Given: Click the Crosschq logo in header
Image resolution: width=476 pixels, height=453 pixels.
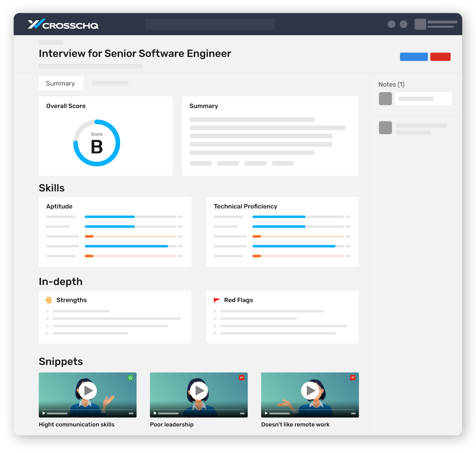Looking at the screenshot, I should (63, 24).
